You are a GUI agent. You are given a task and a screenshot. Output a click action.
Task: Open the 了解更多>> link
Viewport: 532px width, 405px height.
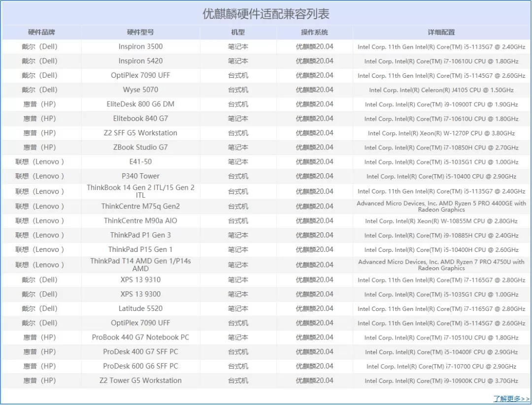tap(511, 398)
